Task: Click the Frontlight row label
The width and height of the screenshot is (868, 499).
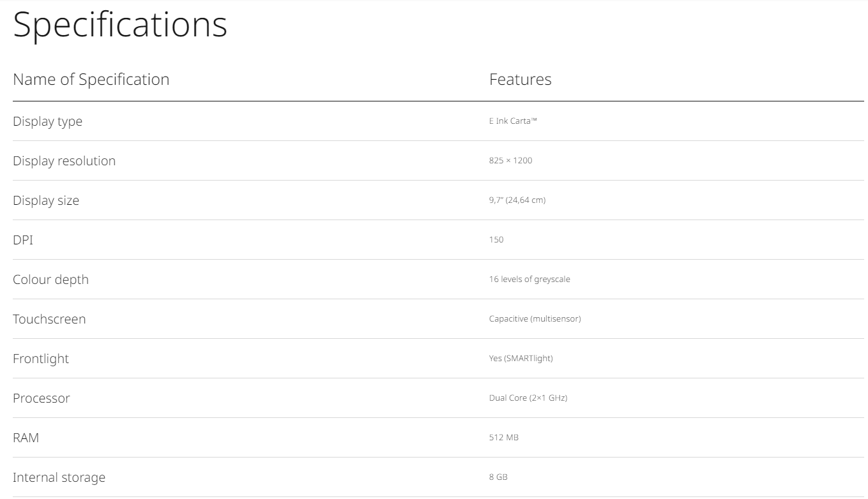Action: pos(41,359)
